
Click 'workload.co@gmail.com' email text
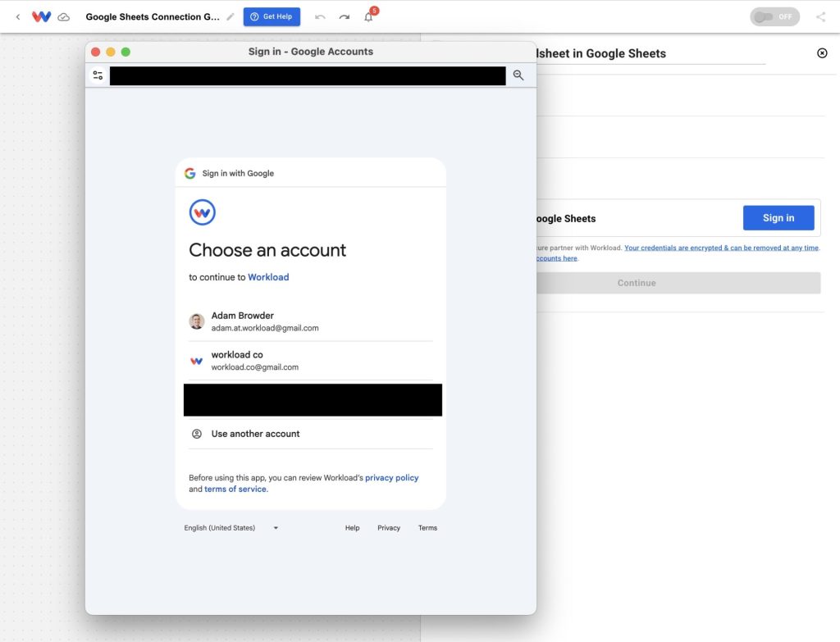point(254,367)
